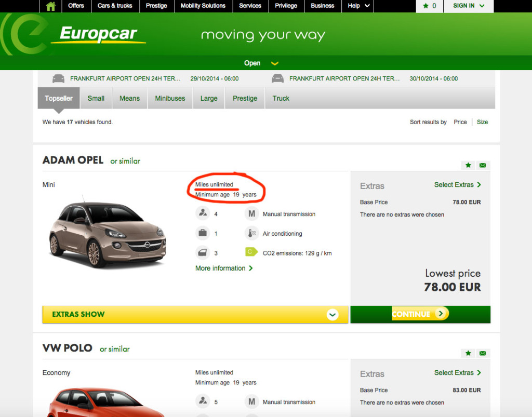This screenshot has height=417, width=532.
Task: Click Select Extras for Adam Opel
Action: pos(457,184)
